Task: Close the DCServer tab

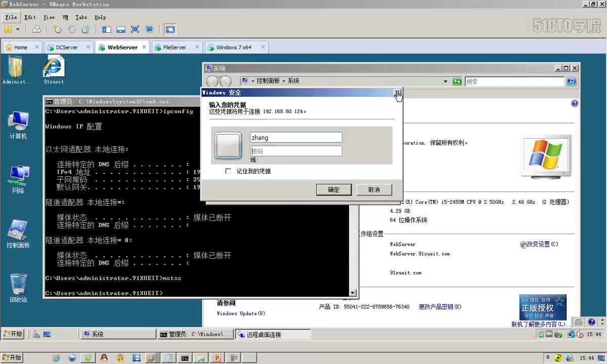Action: [88, 47]
